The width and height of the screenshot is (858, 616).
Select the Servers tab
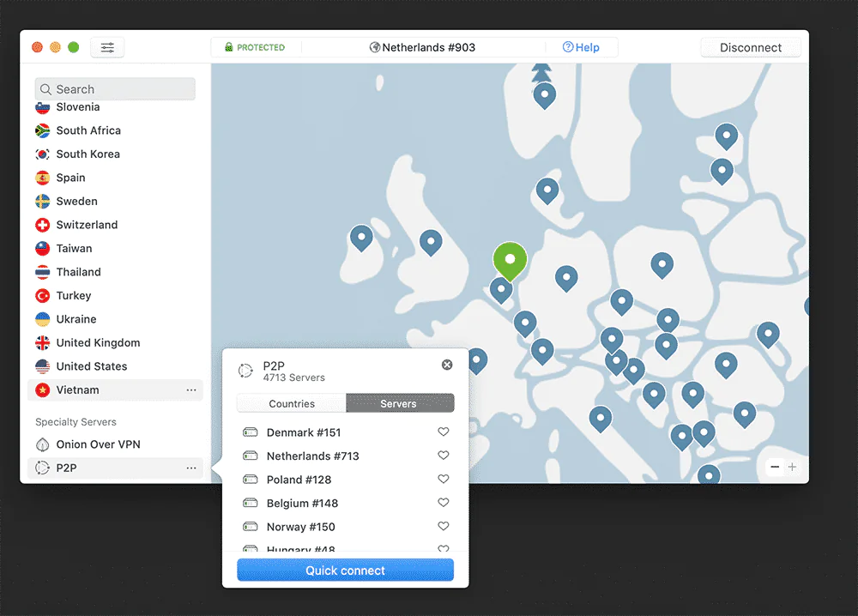[399, 403]
